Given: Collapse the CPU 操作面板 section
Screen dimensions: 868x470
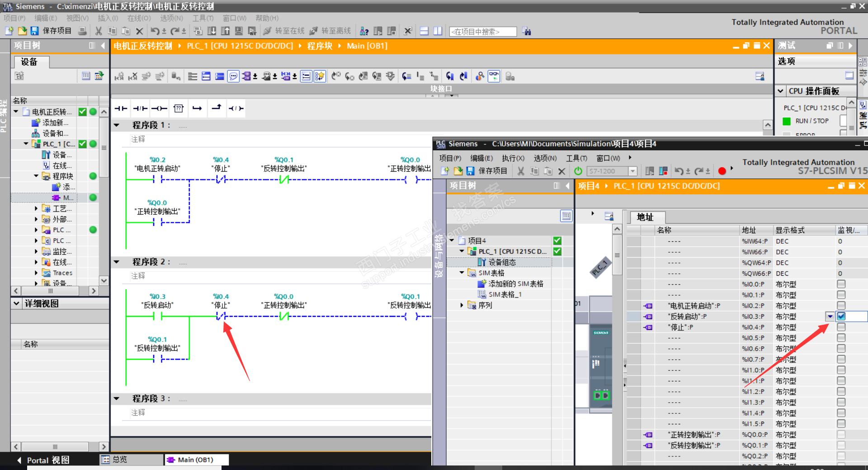Looking at the screenshot, I should point(781,91).
